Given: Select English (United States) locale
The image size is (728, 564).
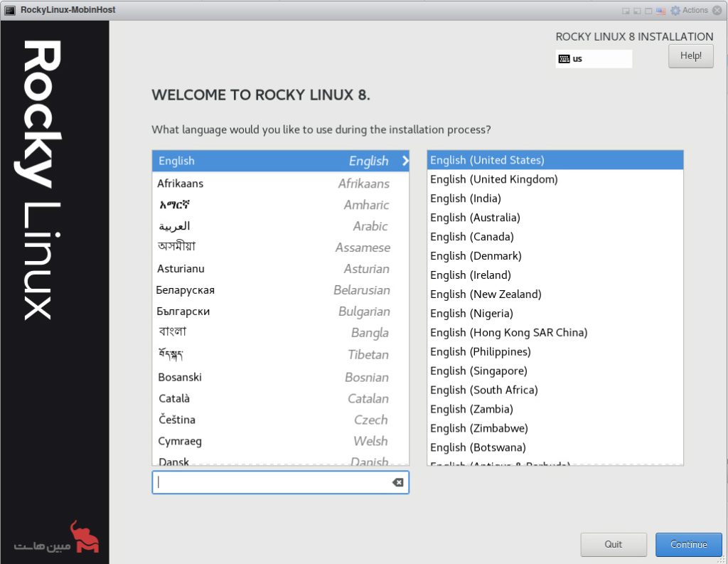Looking at the screenshot, I should pyautogui.click(x=555, y=160).
